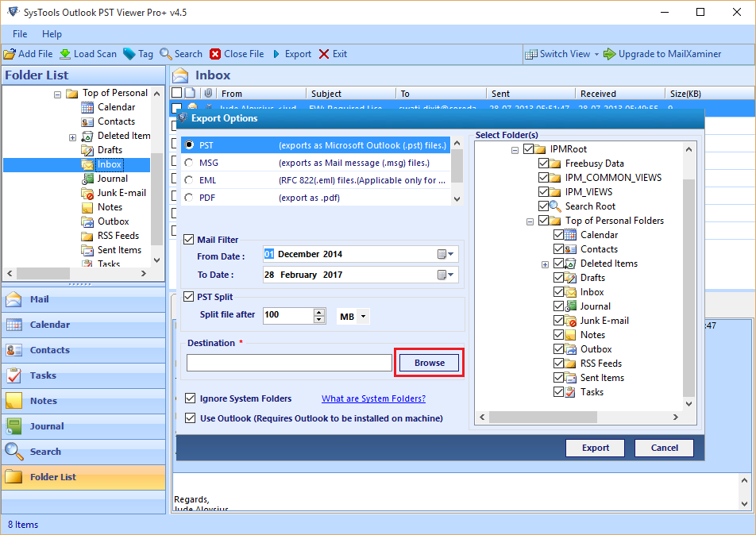Click the Close File red icon
This screenshot has width=756, height=535.
tap(215, 54)
